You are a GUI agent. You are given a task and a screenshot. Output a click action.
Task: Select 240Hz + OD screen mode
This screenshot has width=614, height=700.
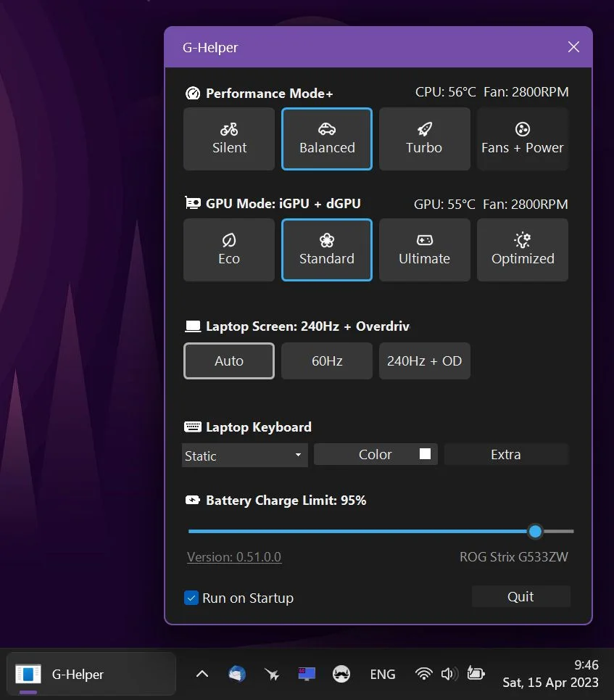point(424,361)
